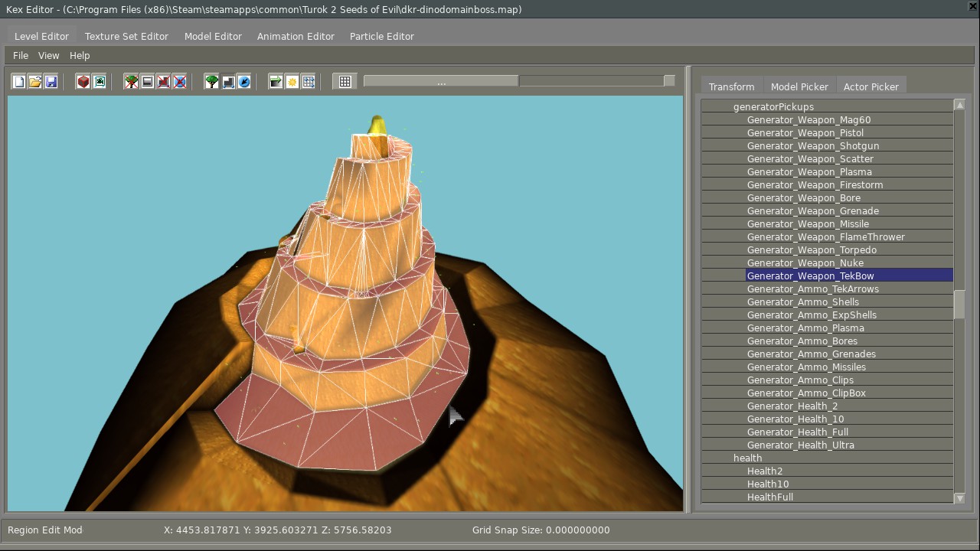Click the Open folder icon
This screenshot has height=551, width=980.
35,82
